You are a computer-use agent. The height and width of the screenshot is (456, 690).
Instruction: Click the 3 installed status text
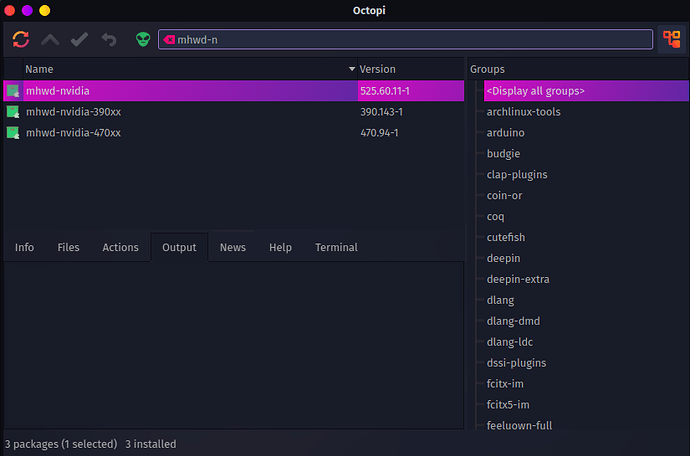[150, 444]
